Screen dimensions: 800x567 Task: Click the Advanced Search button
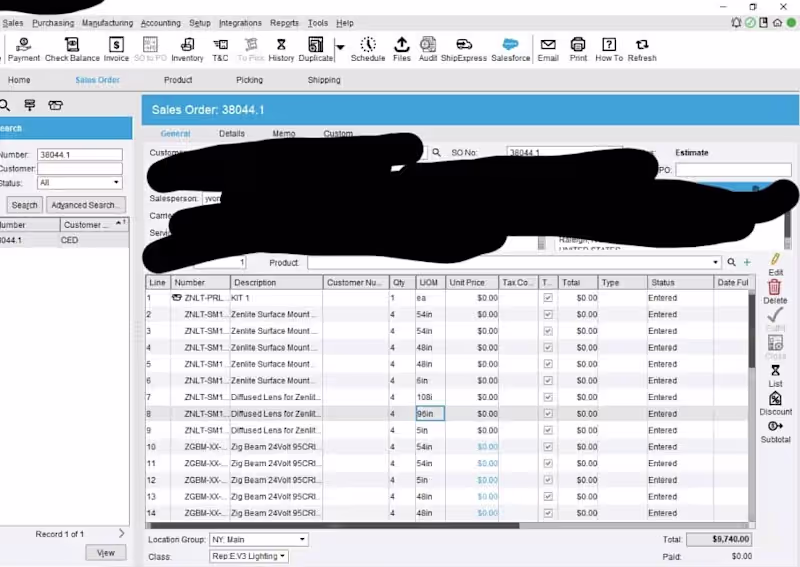point(86,205)
